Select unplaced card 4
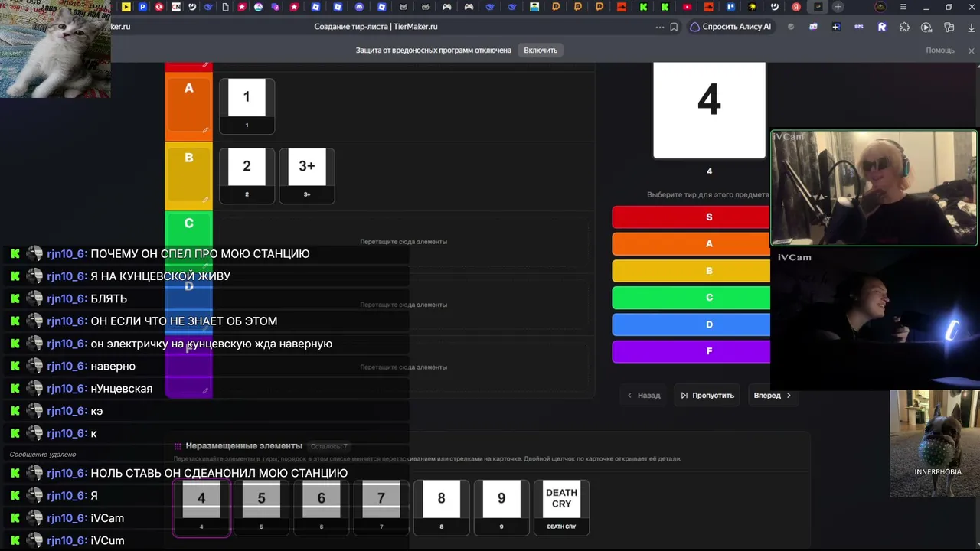 point(201,507)
